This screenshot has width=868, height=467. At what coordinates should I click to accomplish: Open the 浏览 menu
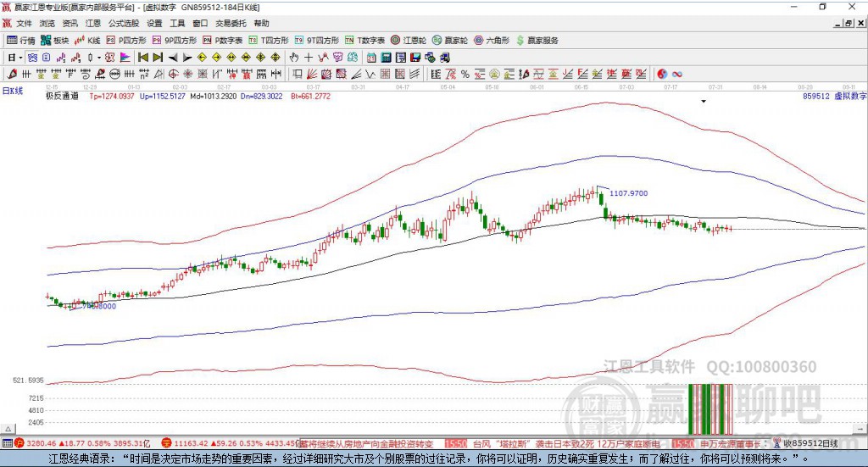(47, 23)
